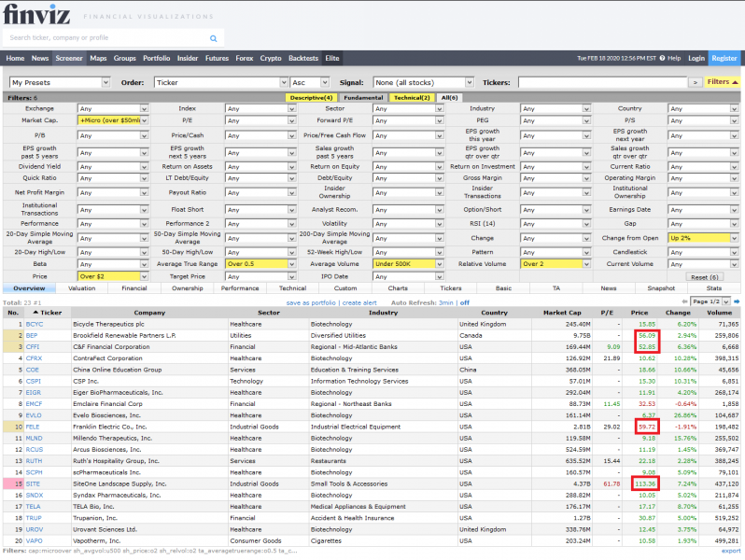Click the Help question mark icon

pos(662,58)
